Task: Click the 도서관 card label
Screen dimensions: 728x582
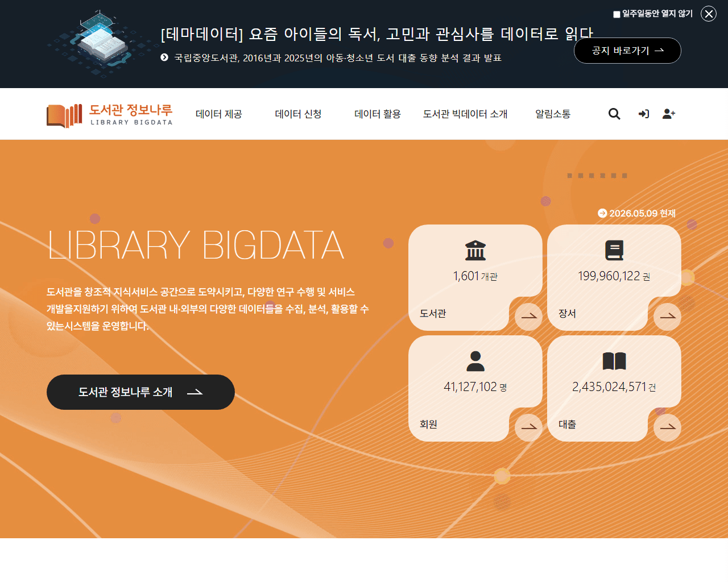Action: (433, 313)
